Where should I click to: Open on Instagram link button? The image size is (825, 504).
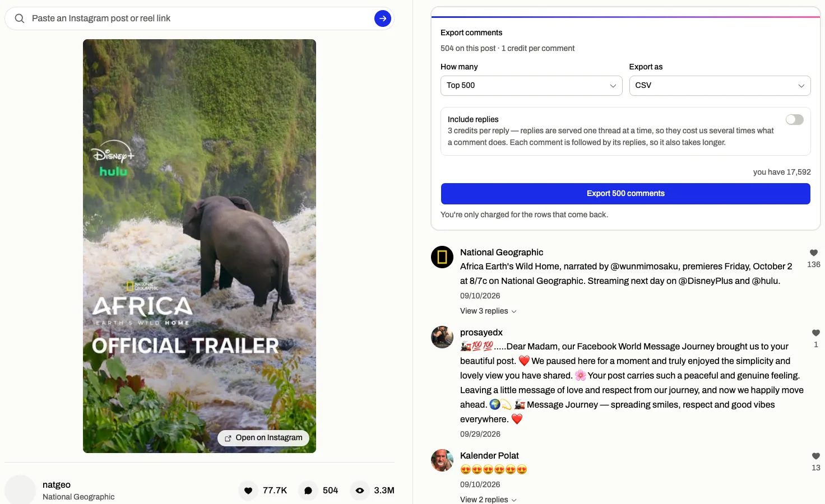click(x=263, y=438)
